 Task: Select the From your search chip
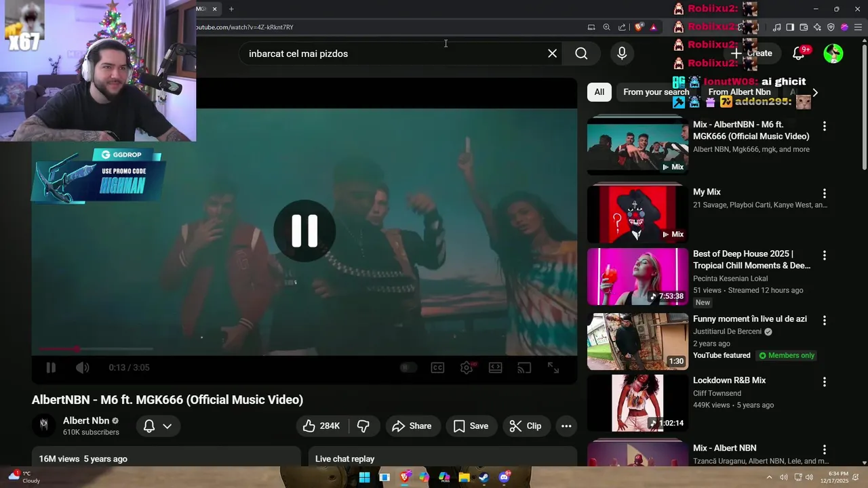point(656,92)
